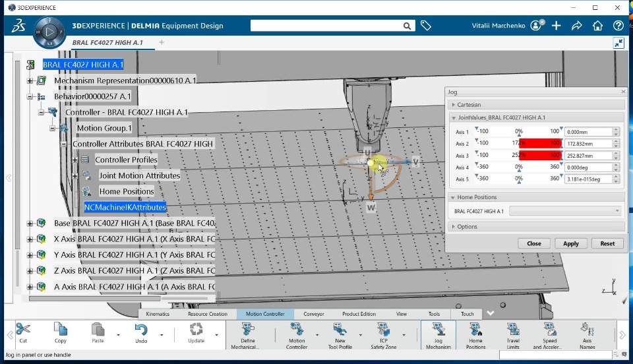Expand Controller Profiles node
Screen dimensions: 633x364
75,160
